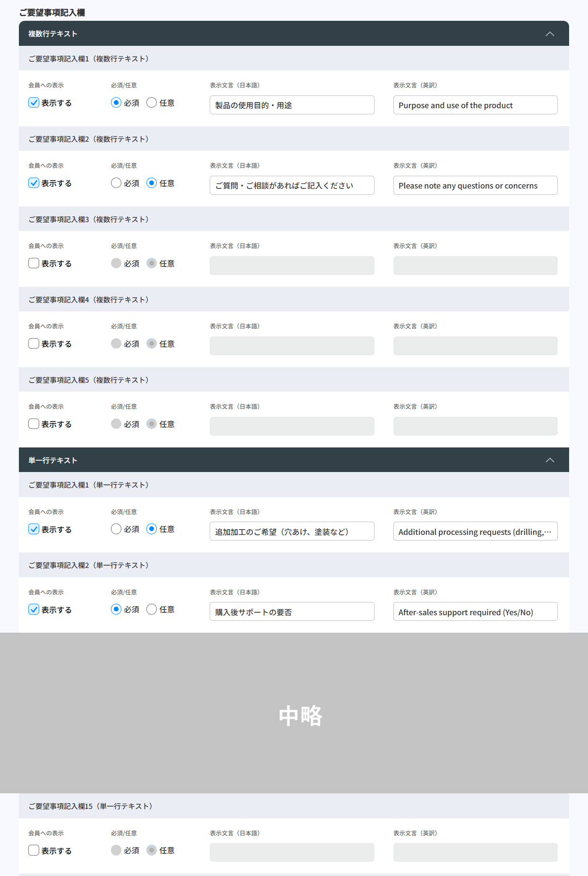588x876 pixels.
Task: Select 必須 for single-line field 1
Action: pos(116,529)
